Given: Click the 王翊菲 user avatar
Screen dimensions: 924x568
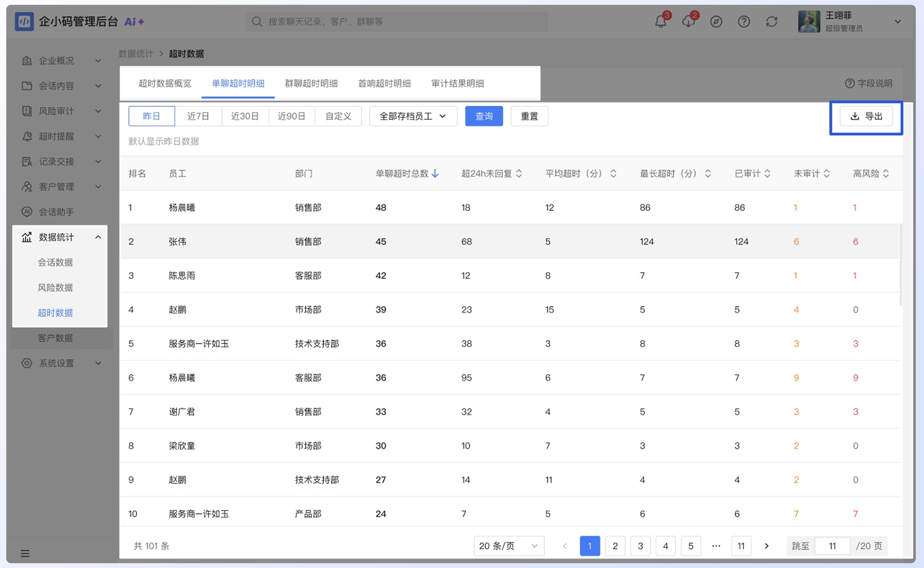Looking at the screenshot, I should [x=809, y=22].
